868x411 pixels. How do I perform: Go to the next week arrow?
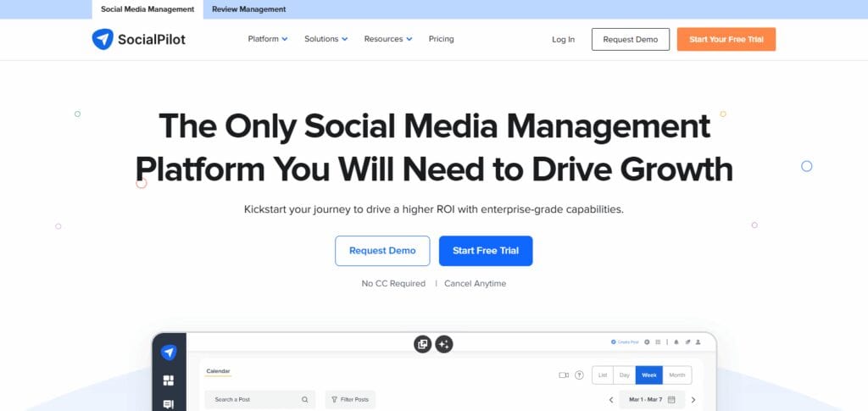(x=693, y=399)
